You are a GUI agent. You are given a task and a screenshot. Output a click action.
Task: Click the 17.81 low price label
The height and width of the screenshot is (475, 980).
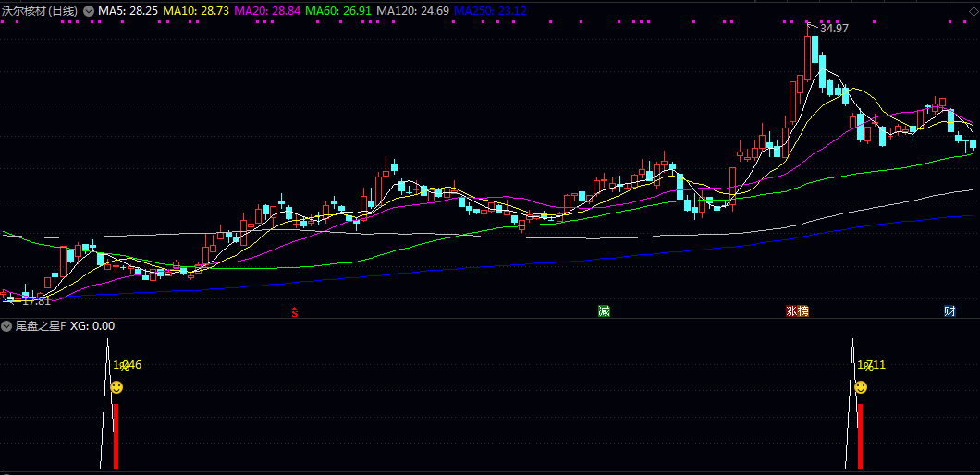click(36, 300)
